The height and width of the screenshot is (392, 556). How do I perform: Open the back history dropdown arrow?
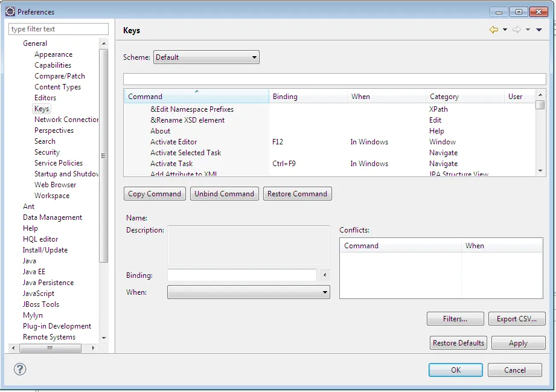pyautogui.click(x=505, y=30)
